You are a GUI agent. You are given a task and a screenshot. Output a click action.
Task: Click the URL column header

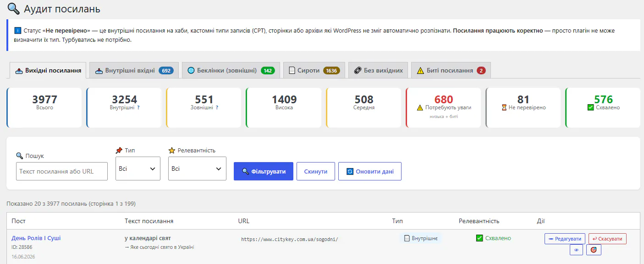pos(244,221)
